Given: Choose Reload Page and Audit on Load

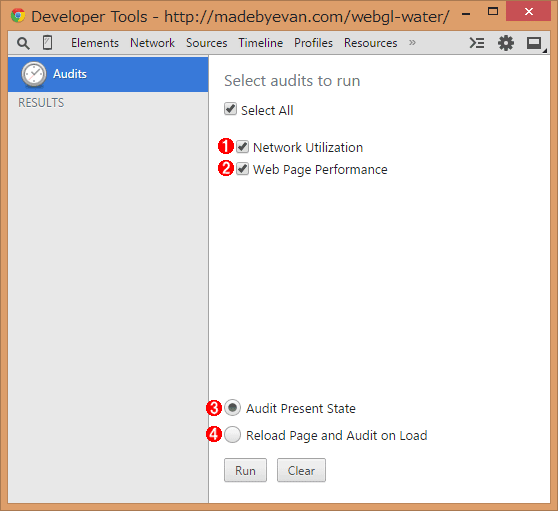Looking at the screenshot, I should coord(232,434).
